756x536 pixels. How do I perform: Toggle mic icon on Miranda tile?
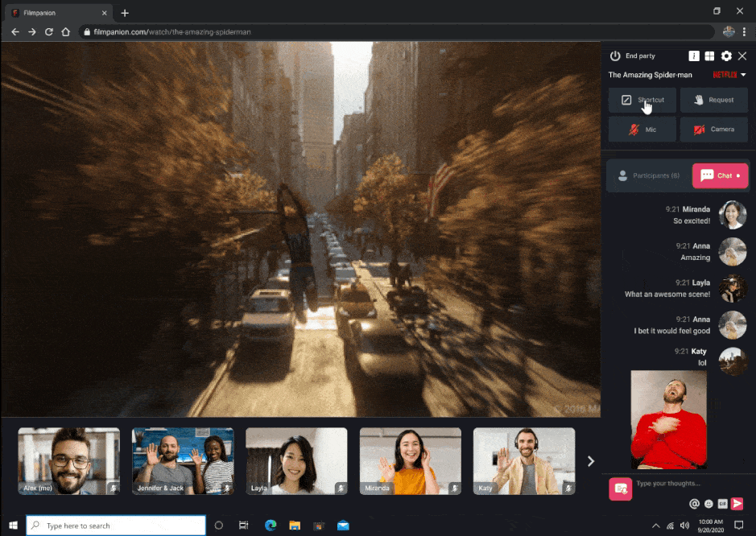(x=455, y=488)
